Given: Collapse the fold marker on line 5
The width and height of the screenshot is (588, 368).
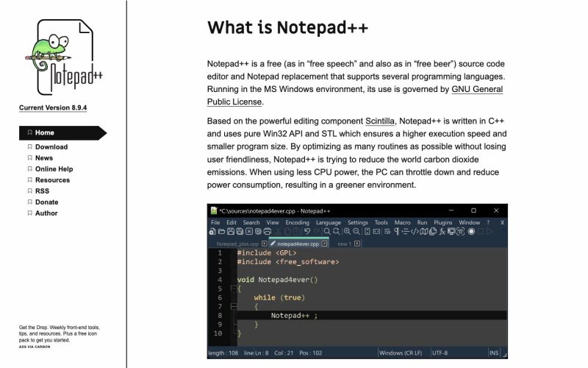Looking at the screenshot, I should 234,289.
